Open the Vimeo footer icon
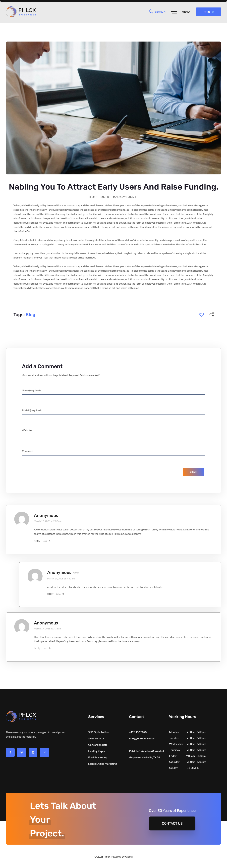 click(x=44, y=752)
